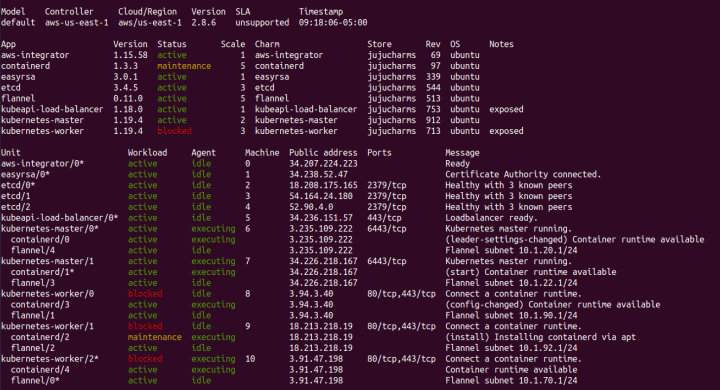
Task: Click the 'Certificate Authority connected.' message
Action: (x=523, y=175)
